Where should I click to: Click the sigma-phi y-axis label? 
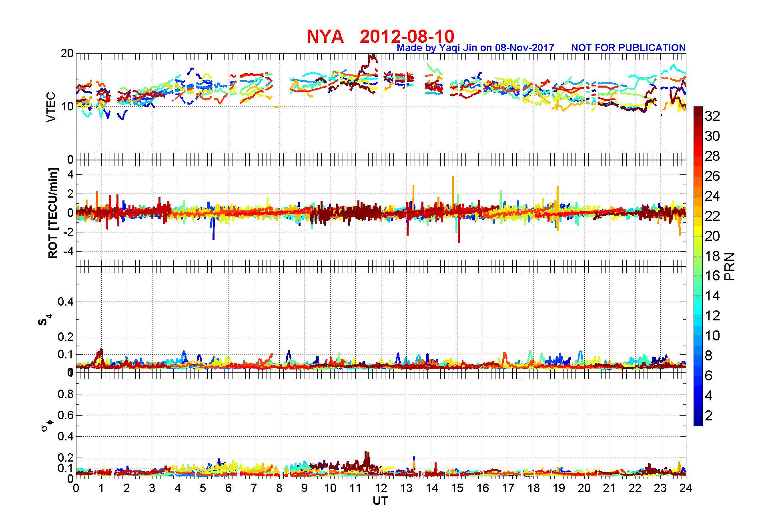click(46, 425)
